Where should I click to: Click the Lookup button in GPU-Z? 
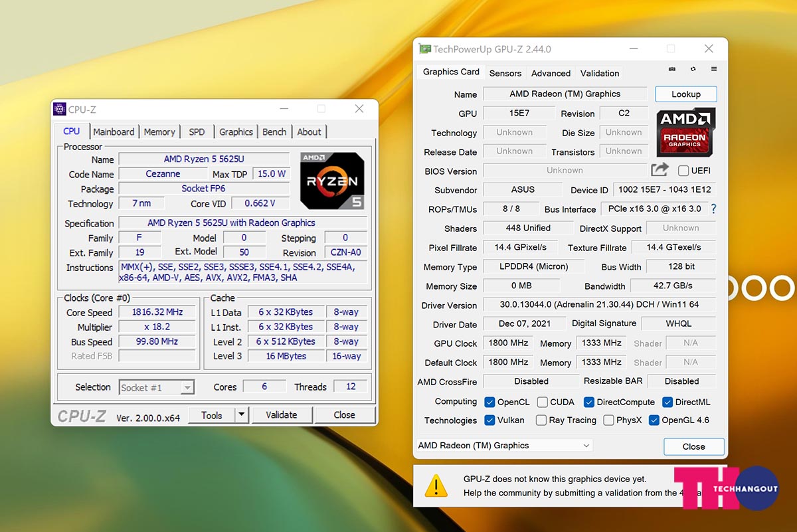pyautogui.click(x=686, y=94)
